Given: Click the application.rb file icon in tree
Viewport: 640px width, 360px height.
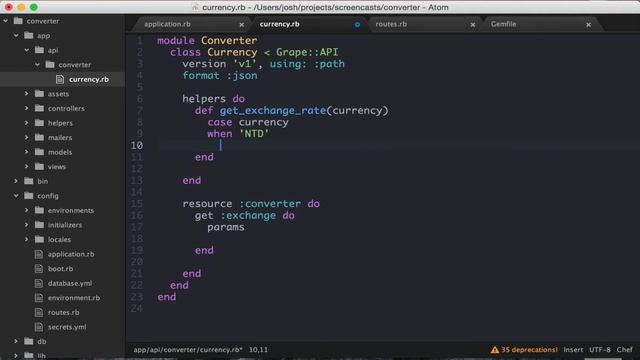Looking at the screenshot, I should pos(39,254).
